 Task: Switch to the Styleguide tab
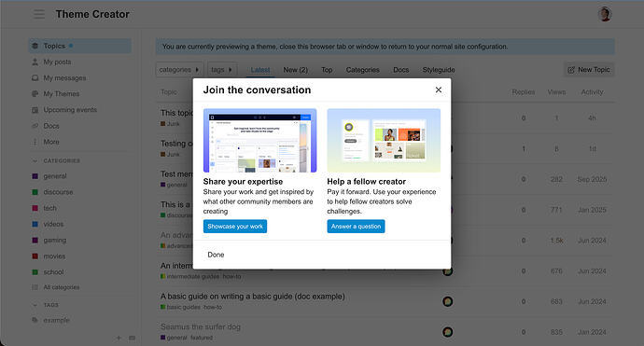[439, 70]
